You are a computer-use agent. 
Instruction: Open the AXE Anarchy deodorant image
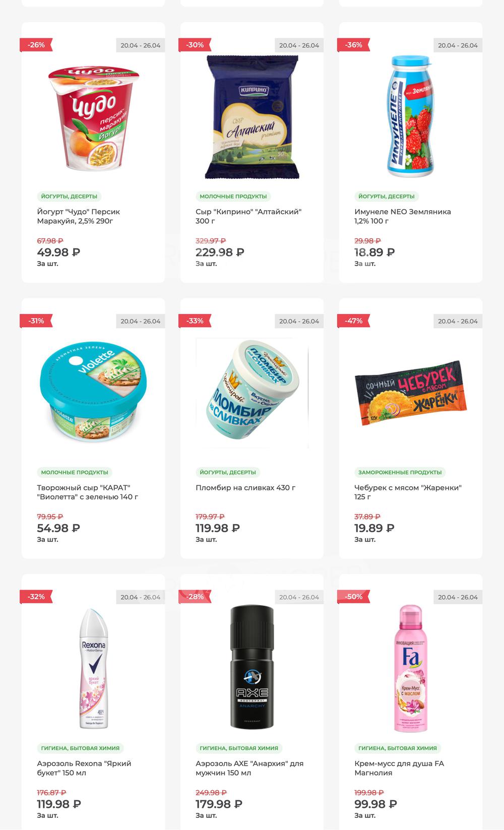[252, 667]
